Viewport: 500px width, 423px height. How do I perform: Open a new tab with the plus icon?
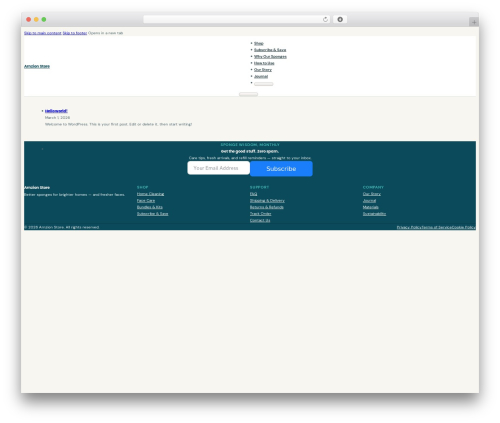tap(474, 22)
